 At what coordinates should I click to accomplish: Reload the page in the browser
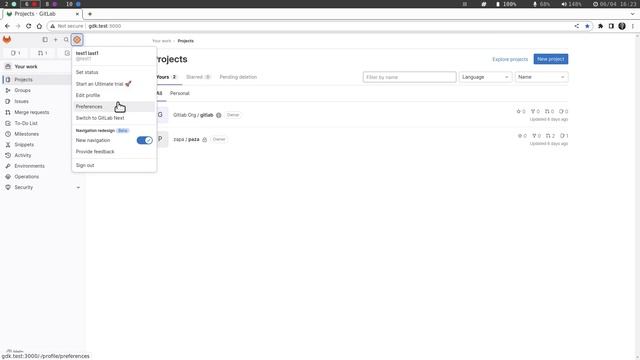[x=29, y=26]
